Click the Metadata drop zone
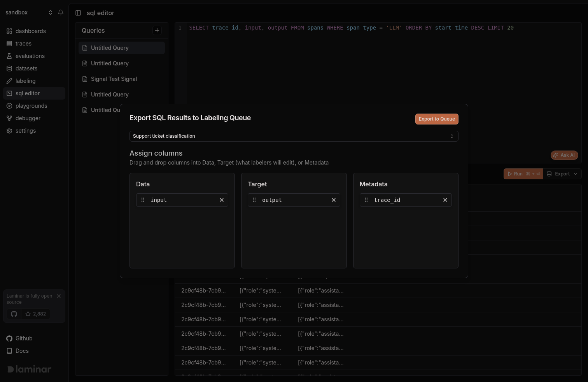Viewport: 588px width, 382px height. pos(406,221)
